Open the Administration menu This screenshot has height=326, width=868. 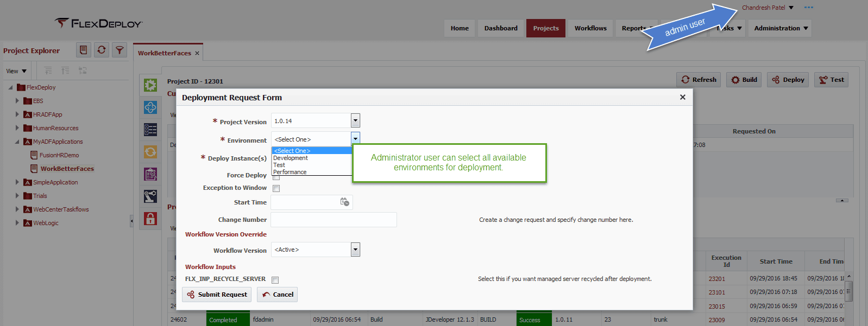pos(781,28)
